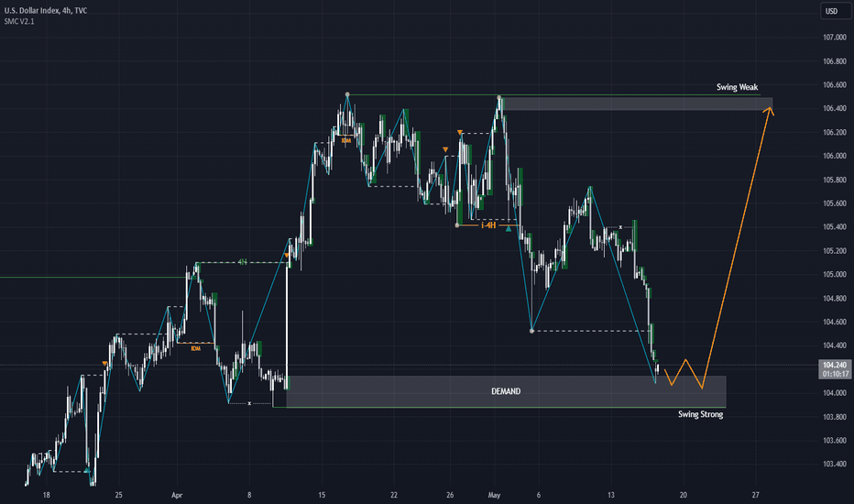Click the 104.000 price axis label

(x=835, y=393)
